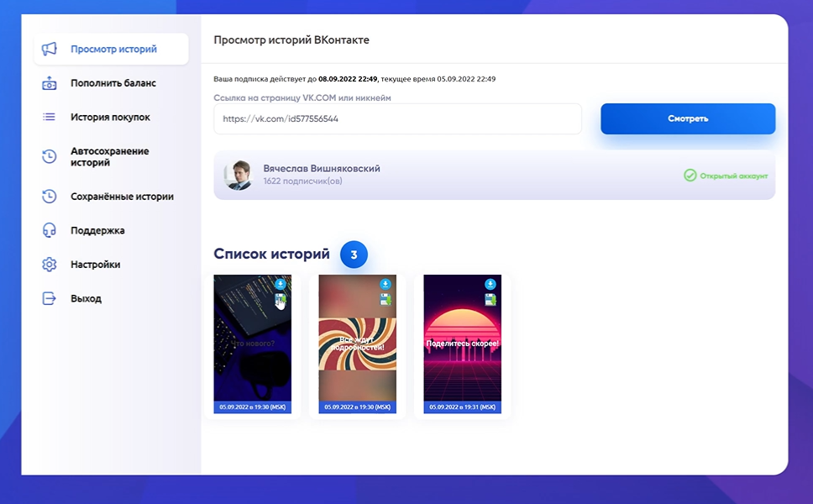Download the neon sunset story via blue arrow
This screenshot has height=504, width=813.
[490, 285]
